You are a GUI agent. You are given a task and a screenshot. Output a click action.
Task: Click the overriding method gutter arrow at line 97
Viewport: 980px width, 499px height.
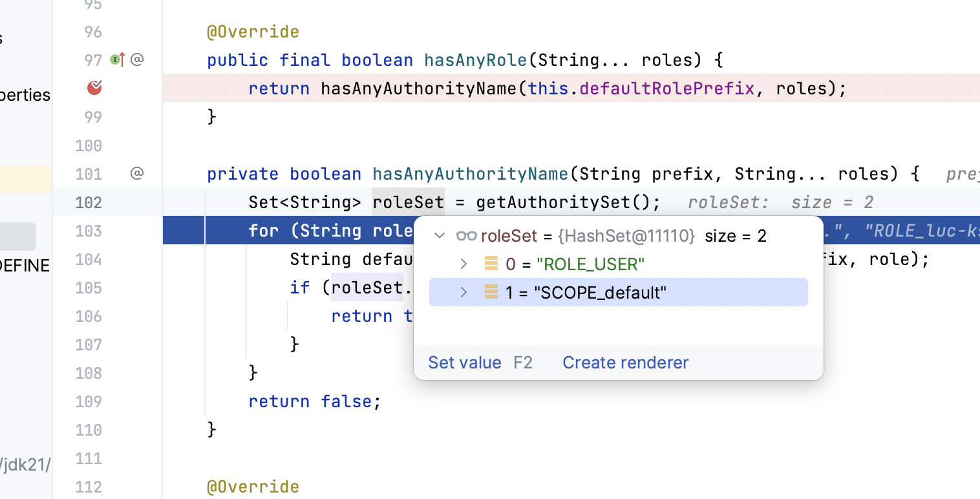pyautogui.click(x=116, y=59)
